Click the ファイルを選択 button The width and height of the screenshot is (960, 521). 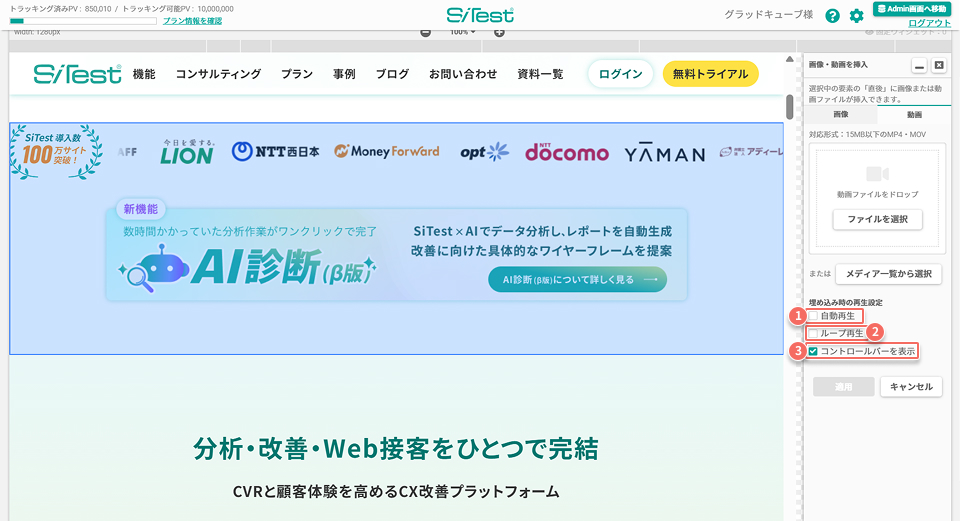coord(877,219)
